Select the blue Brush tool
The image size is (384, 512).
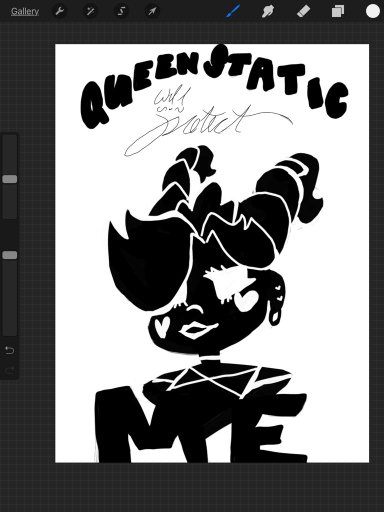pyautogui.click(x=233, y=11)
